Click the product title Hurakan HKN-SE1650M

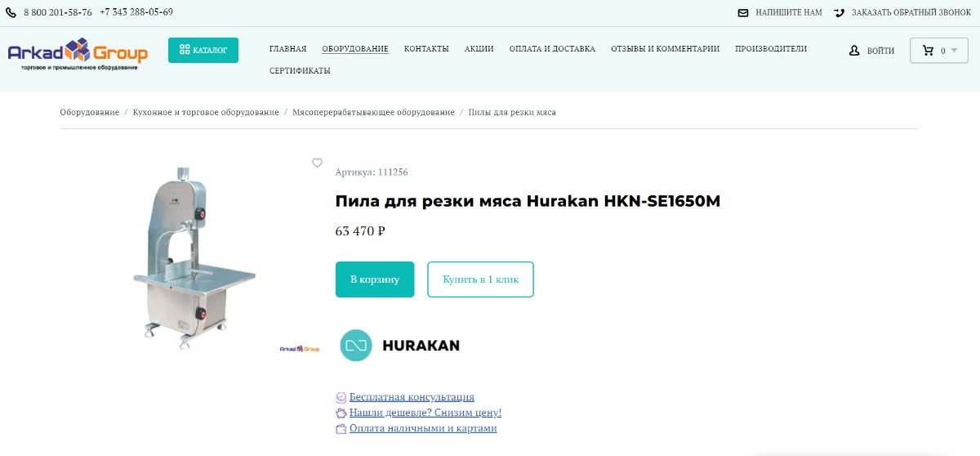[x=528, y=201]
